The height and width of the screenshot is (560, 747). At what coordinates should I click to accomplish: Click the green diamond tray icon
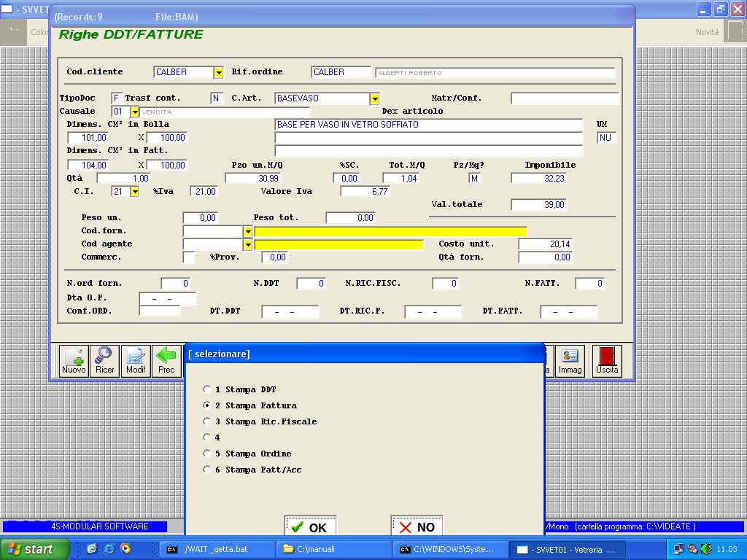[x=706, y=549]
